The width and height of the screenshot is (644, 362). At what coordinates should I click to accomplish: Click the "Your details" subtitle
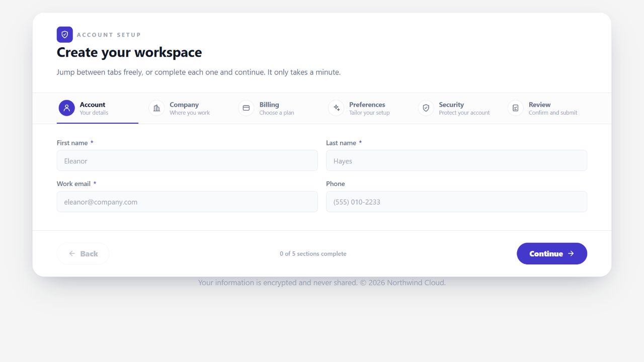94,113
